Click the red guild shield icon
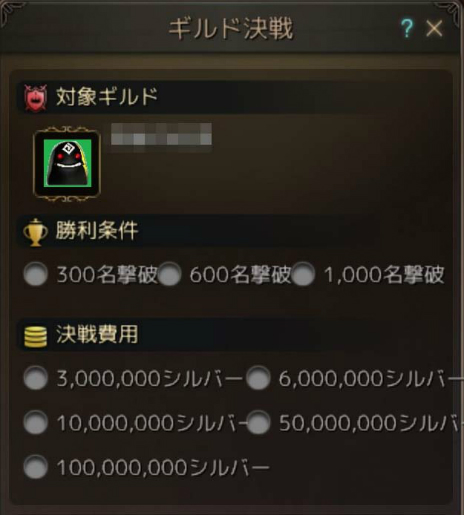 (x=35, y=98)
